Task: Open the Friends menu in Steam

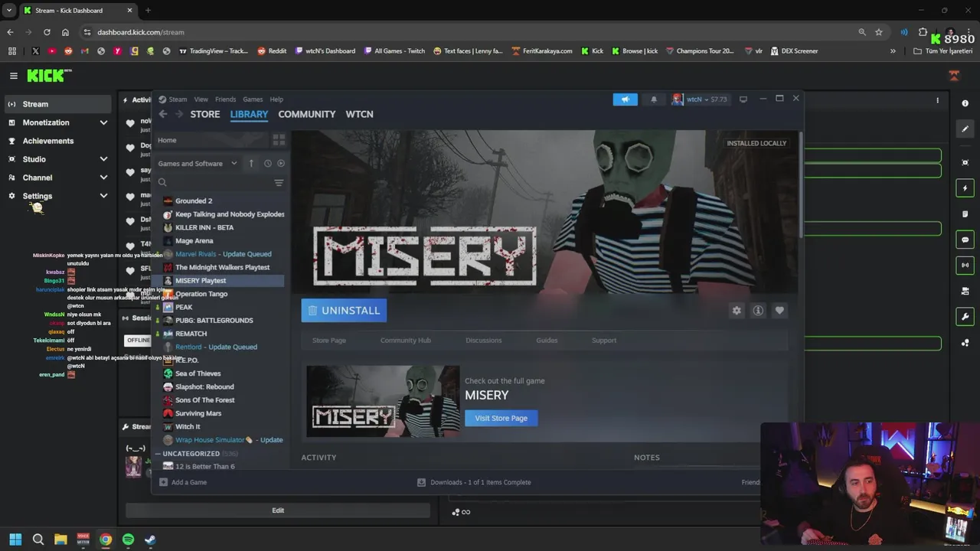Action: tap(225, 99)
